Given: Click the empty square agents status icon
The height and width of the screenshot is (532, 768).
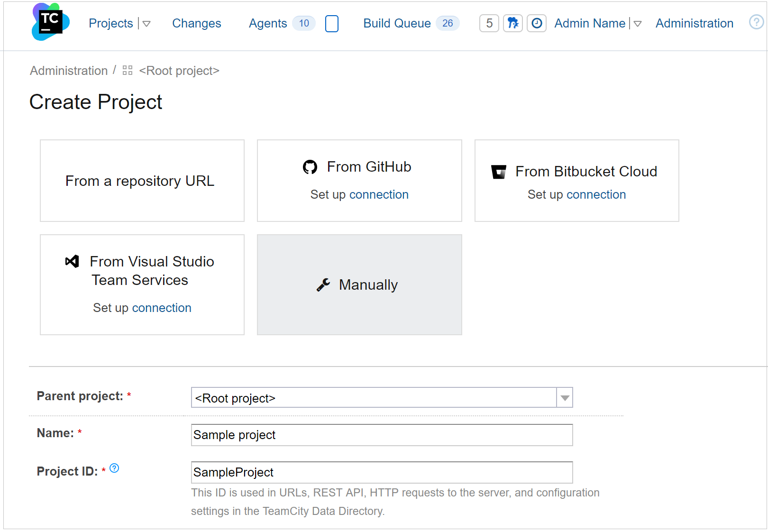Looking at the screenshot, I should click(x=332, y=24).
